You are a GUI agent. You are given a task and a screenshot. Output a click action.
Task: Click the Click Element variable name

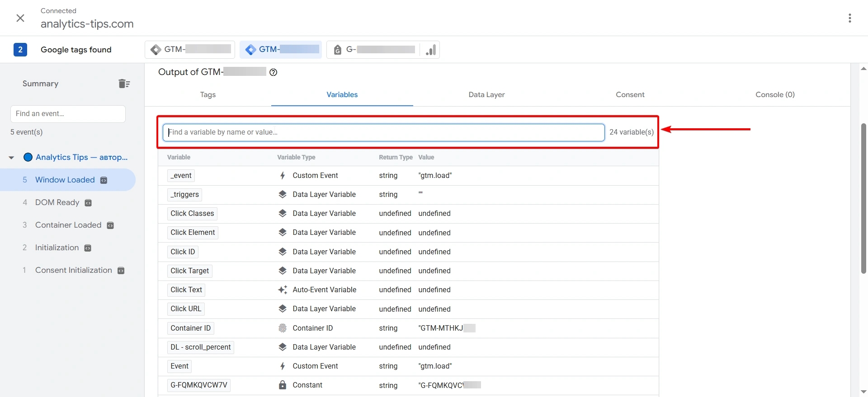(193, 233)
